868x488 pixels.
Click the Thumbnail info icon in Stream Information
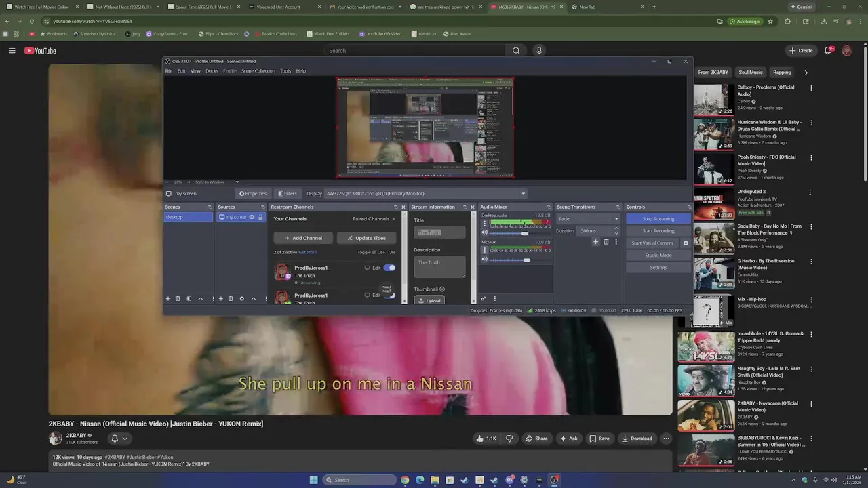pos(442,289)
